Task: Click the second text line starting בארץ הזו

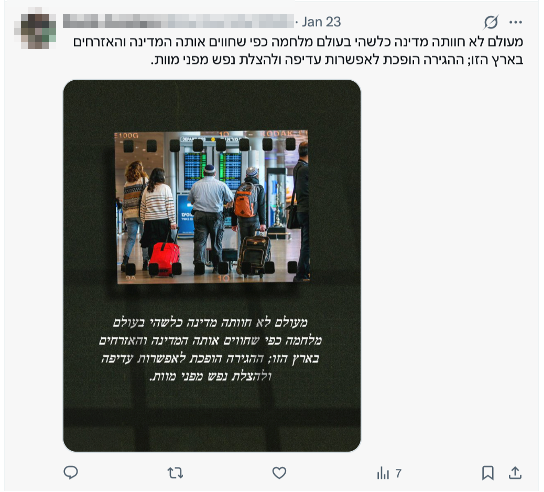Action: point(337,59)
